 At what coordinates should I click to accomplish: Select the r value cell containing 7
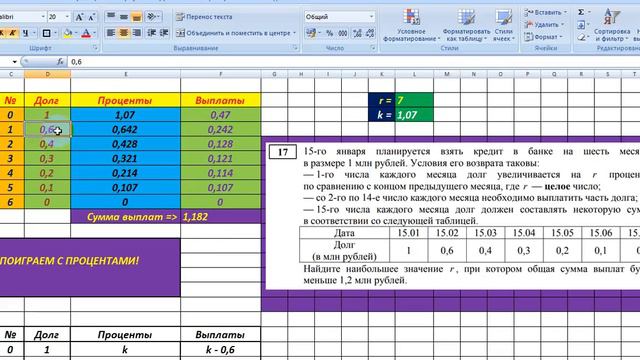click(x=414, y=100)
